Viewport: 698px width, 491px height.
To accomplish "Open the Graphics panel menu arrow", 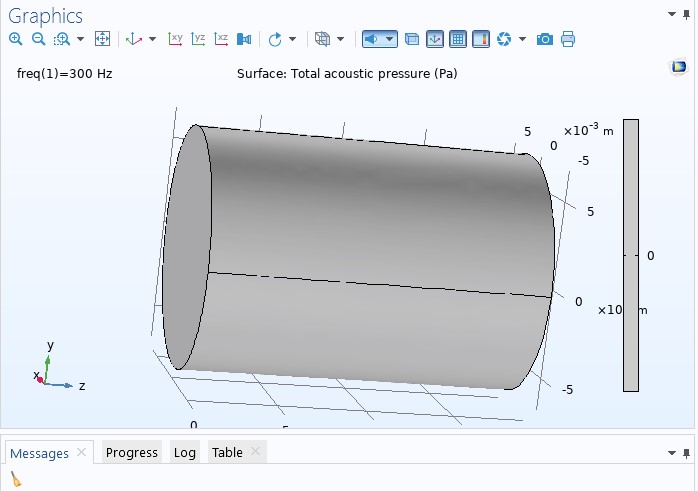I will (672, 14).
